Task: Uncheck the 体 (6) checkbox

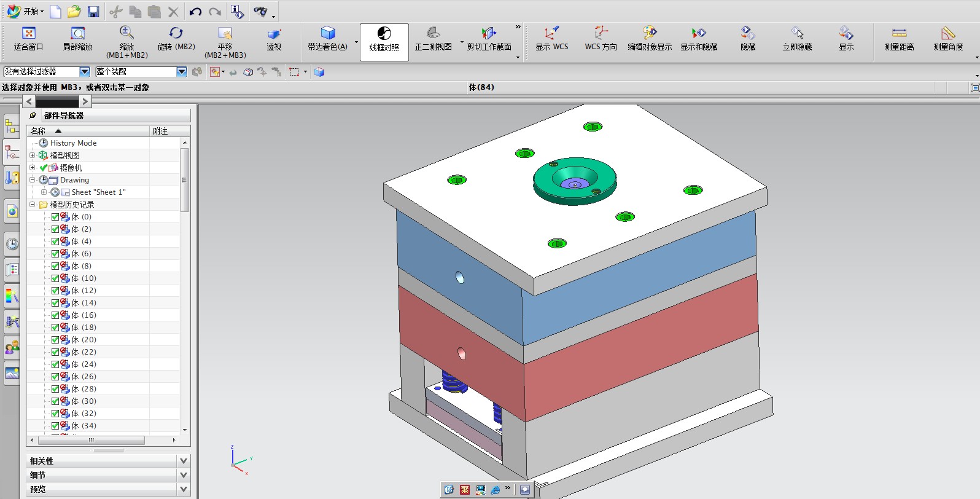Action: (55, 254)
